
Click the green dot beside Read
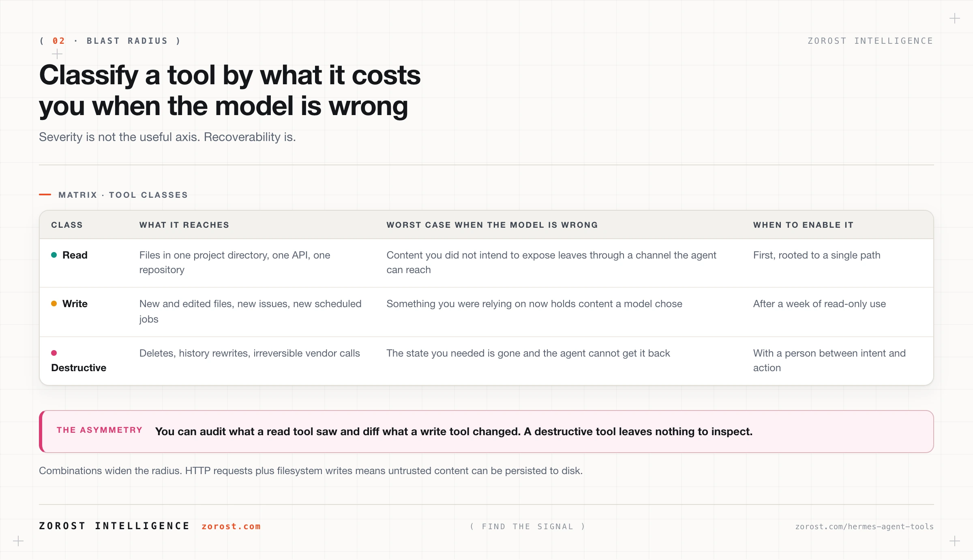[x=54, y=255]
